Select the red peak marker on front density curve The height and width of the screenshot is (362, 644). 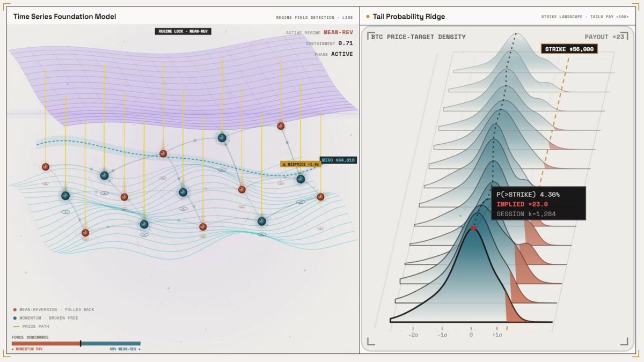473,228
